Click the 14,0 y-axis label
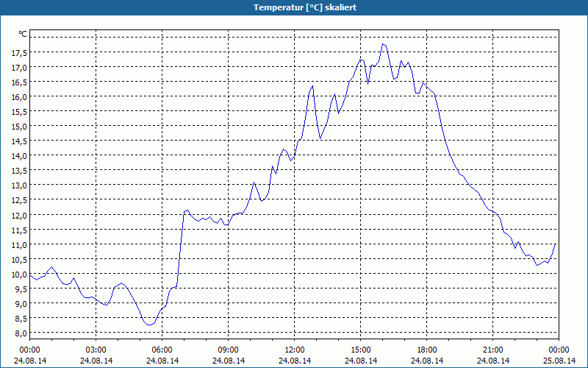The image size is (588, 368). pos(19,156)
